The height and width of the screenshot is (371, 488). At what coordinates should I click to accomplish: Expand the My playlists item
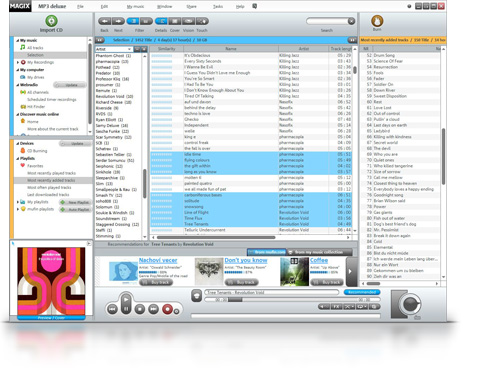(18, 202)
